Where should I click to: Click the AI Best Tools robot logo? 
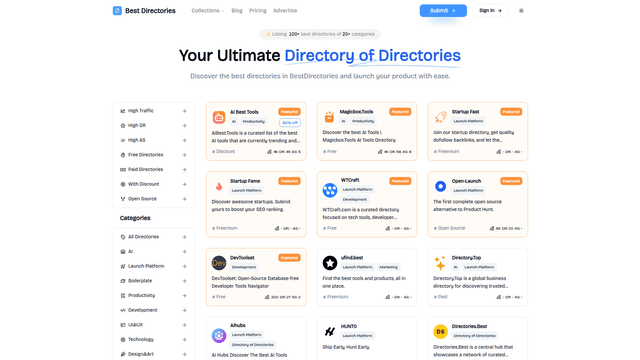click(x=219, y=117)
